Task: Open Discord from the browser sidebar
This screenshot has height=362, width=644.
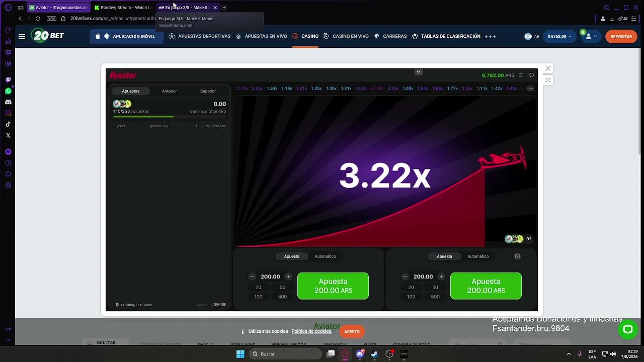Action: pos(8,102)
